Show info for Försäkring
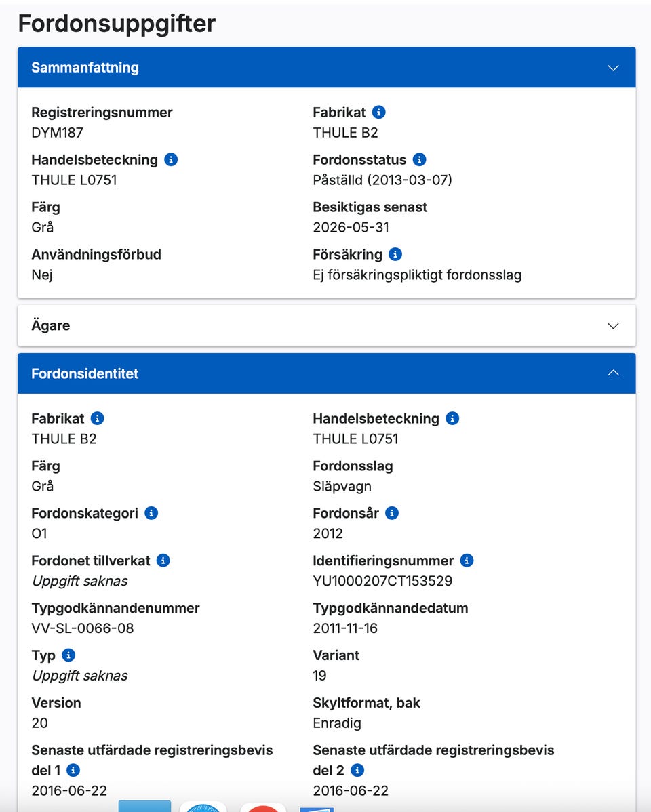Image resolution: width=651 pixels, height=812 pixels. click(x=395, y=255)
